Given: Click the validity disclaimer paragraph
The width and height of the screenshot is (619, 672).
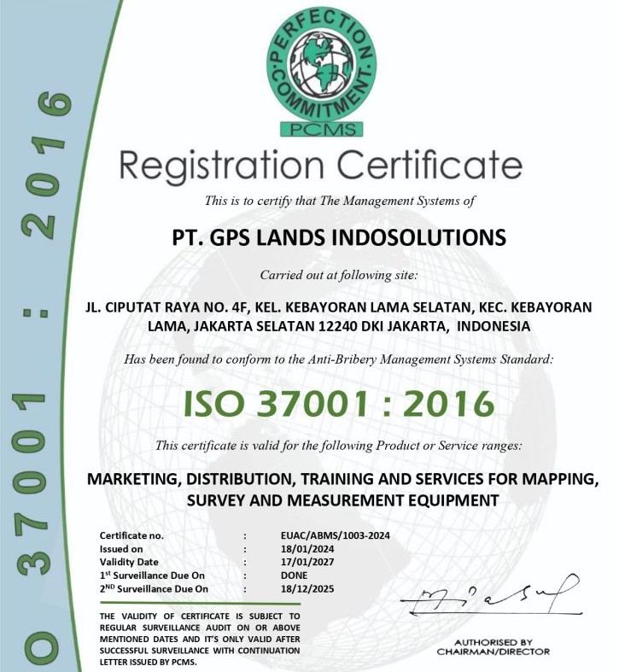Looking at the screenshot, I should tap(200, 639).
